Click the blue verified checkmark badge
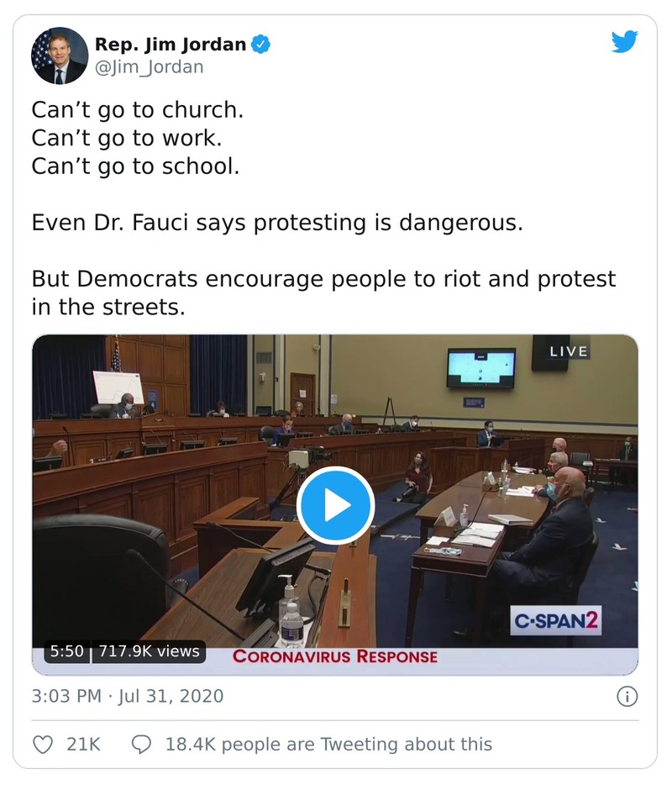Screen dimensions: 672x785 (x=261, y=45)
